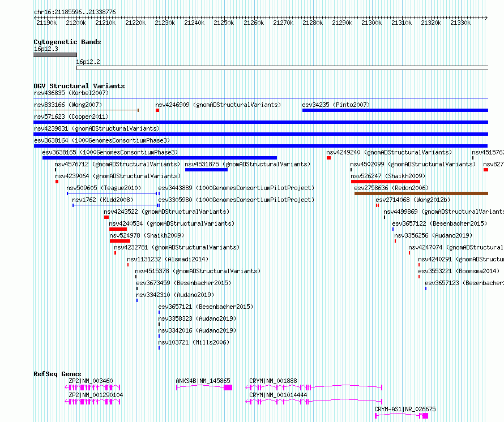The width and height of the screenshot is (504, 422).
Task: Click esv3657121 (Besenbacher2015) label
Action: coord(206,307)
